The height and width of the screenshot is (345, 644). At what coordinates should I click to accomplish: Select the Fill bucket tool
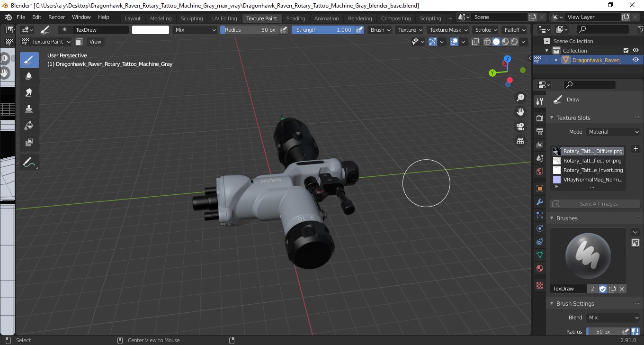(x=29, y=126)
